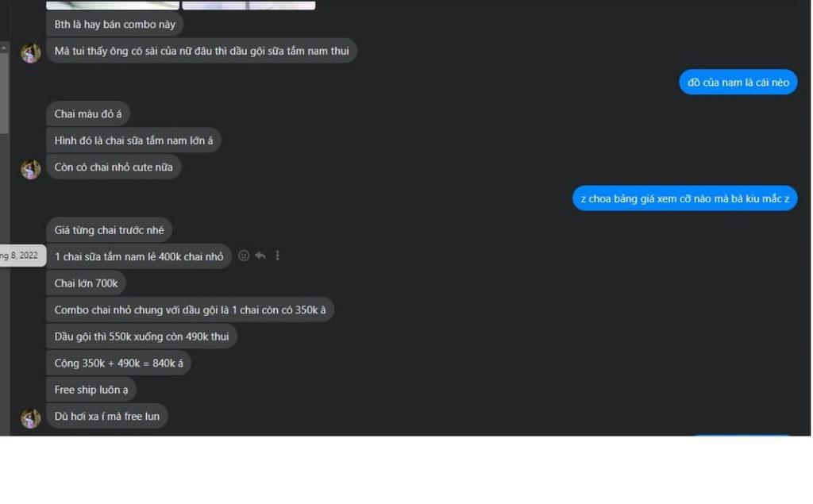The height and width of the screenshot is (504, 813).
Task: Open three-dot more options beside 400k message
Action: click(277, 256)
